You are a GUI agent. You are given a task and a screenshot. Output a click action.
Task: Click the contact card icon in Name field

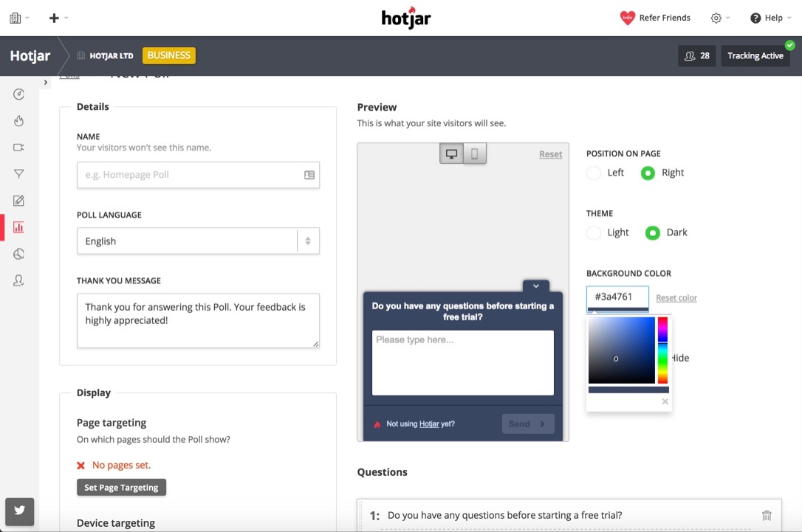pos(309,175)
